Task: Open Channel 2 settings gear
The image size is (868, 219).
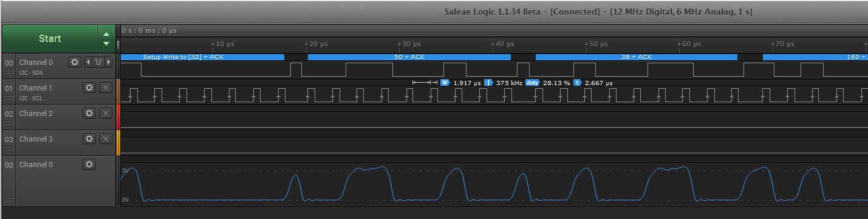Action: pos(89,113)
